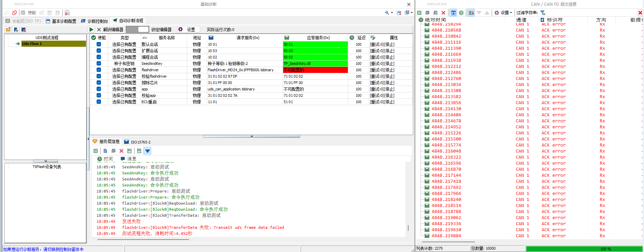Clear service log with red X
The image size is (644, 252).
coord(121,151)
